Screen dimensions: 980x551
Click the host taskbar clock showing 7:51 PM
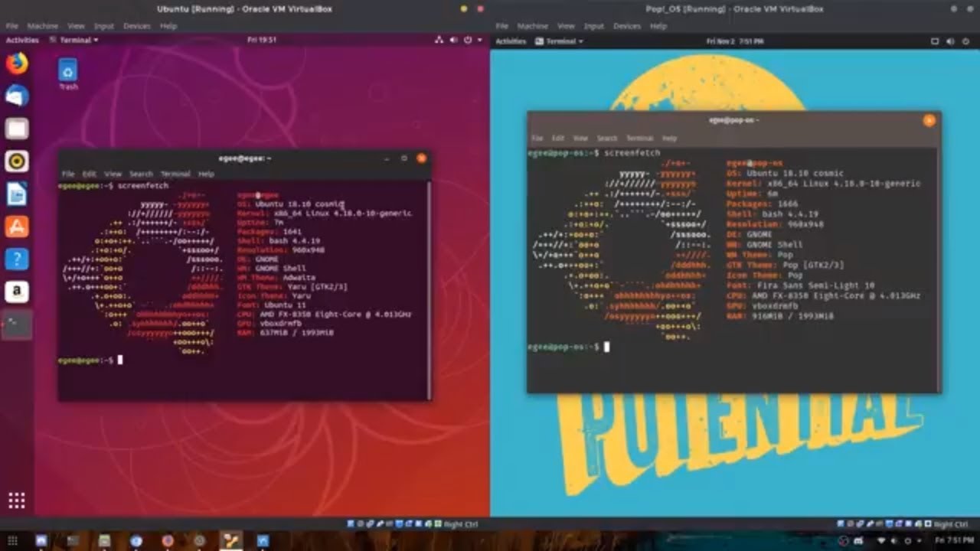click(954, 540)
